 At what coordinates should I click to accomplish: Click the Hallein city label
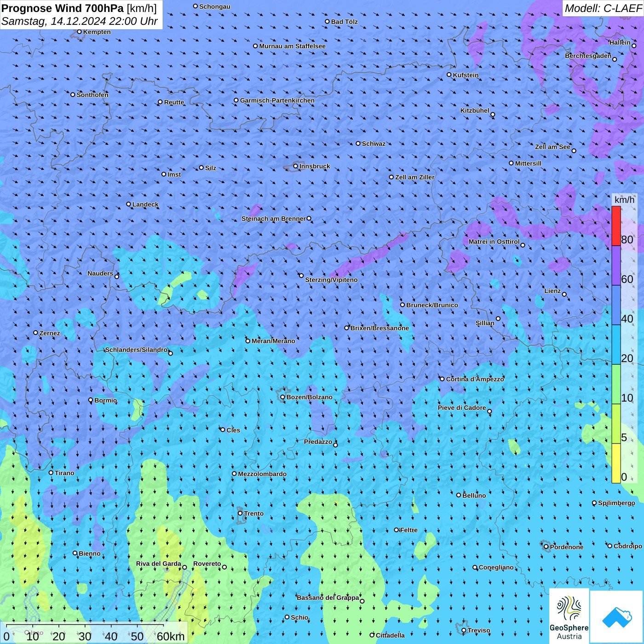[620, 42]
